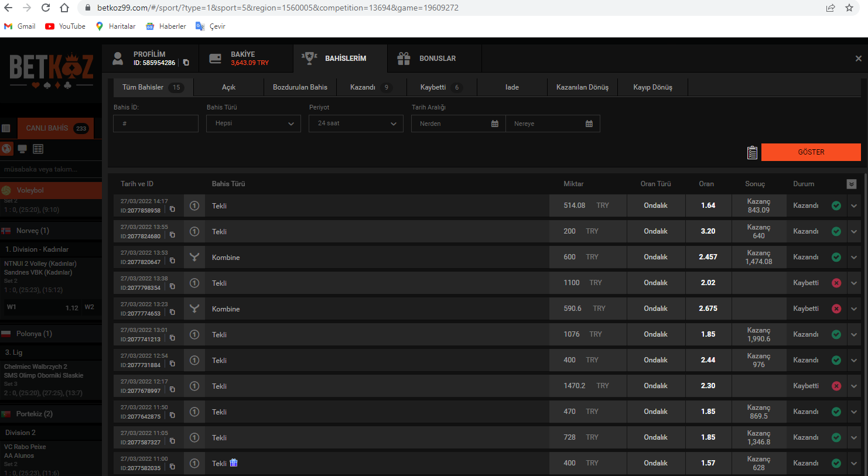Close the bets panel with X
The image size is (868, 476).
click(x=858, y=59)
